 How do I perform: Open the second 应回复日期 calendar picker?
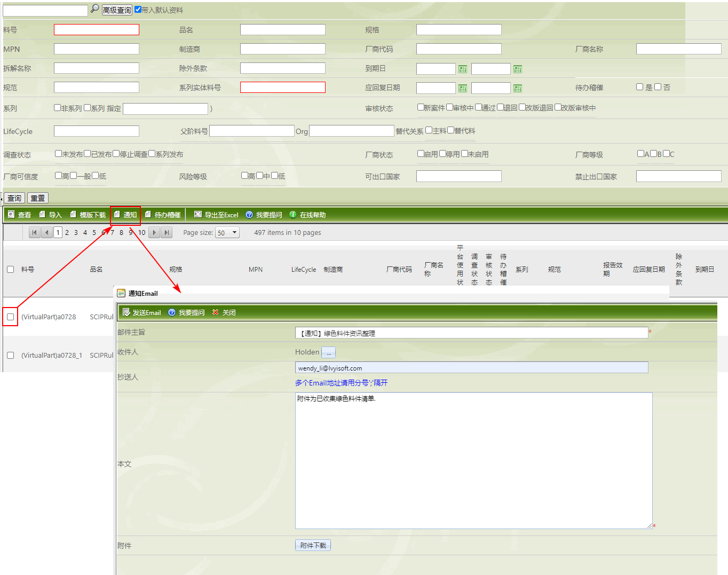tap(518, 88)
